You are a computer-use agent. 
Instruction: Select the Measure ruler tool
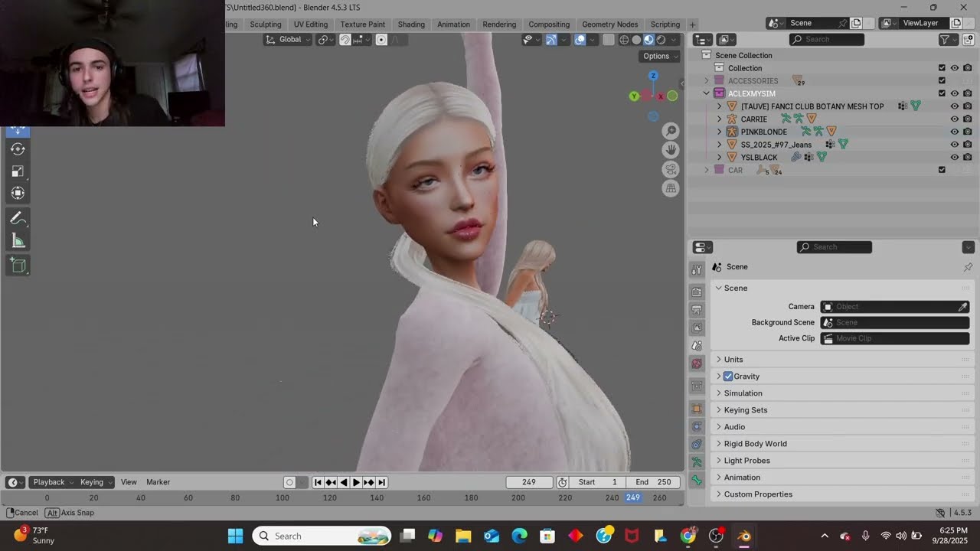(x=18, y=241)
